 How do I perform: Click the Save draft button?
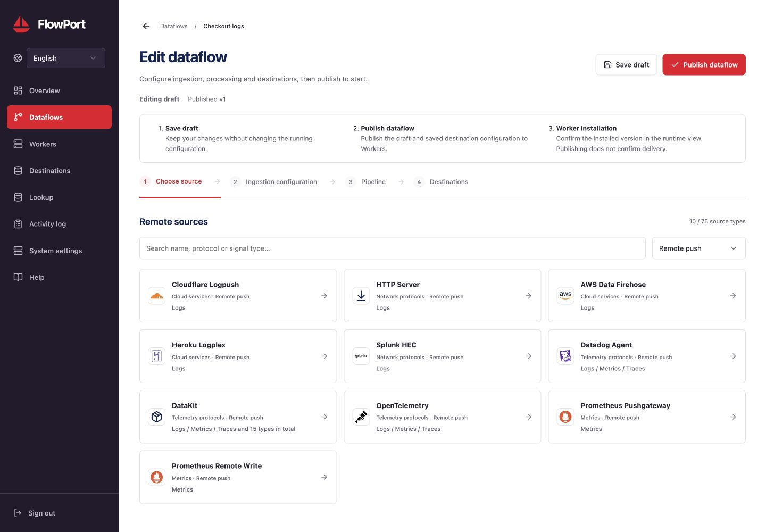pos(626,65)
